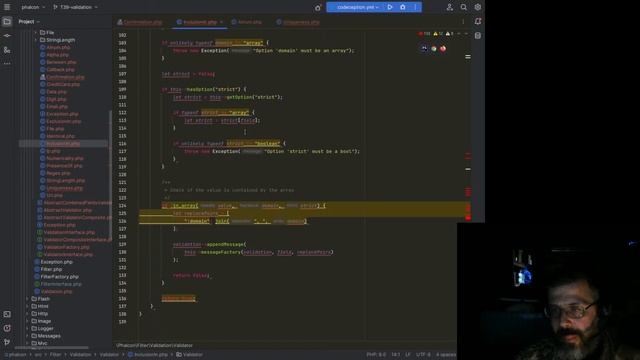The width and height of the screenshot is (640, 360).
Task: Open the phalcon project dropdown
Action: click(x=33, y=7)
